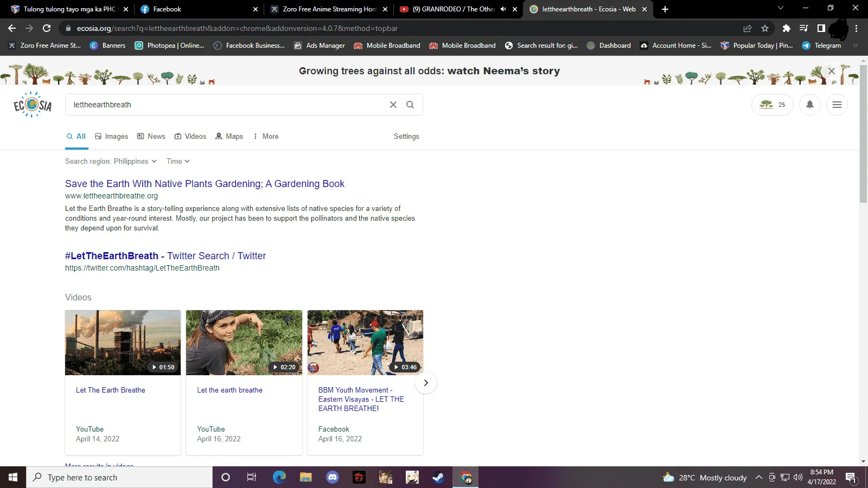
Task: Open Cortana circle on the taskbar
Action: (226, 477)
